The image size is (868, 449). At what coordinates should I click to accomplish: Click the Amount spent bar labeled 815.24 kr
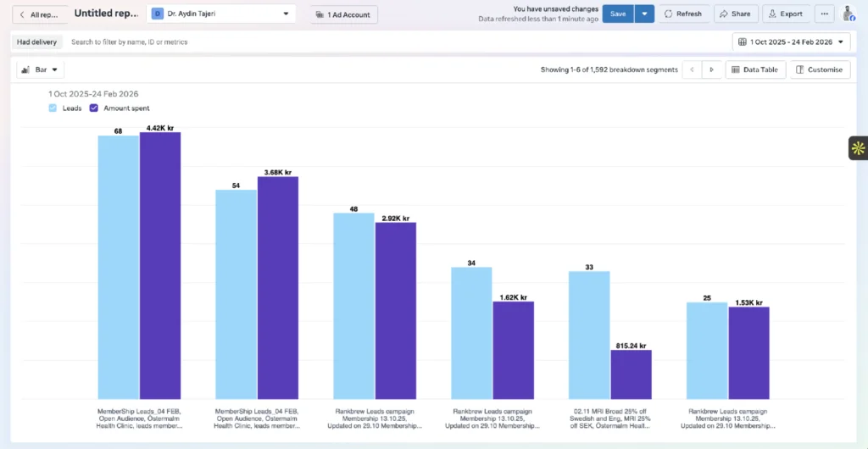point(631,374)
